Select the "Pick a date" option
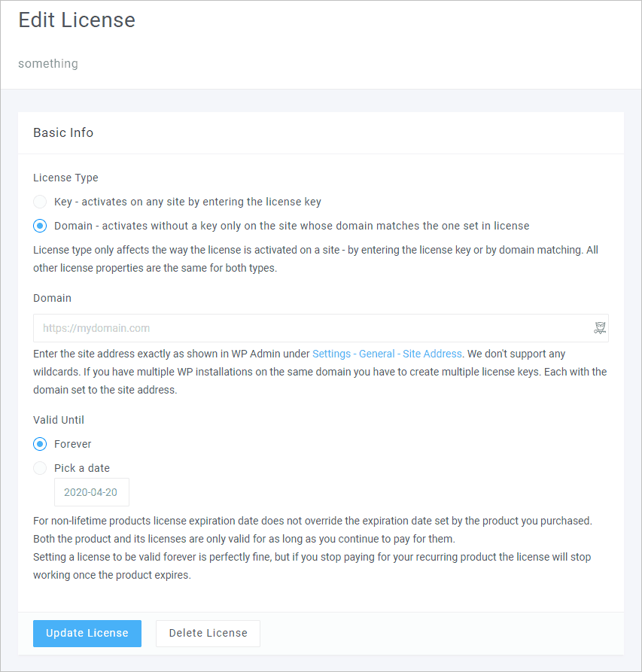 tap(39, 468)
